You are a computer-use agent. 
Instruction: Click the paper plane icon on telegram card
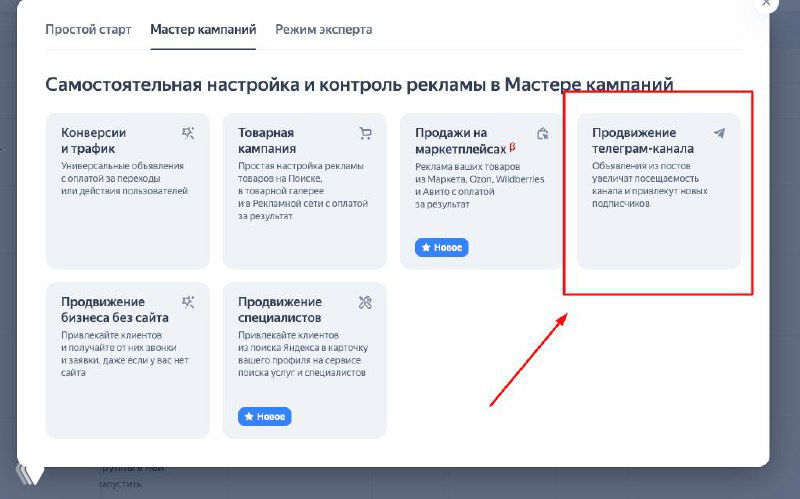click(x=719, y=133)
